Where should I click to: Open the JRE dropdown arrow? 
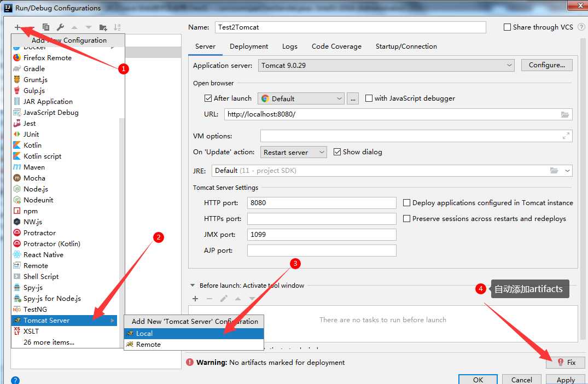click(x=567, y=171)
